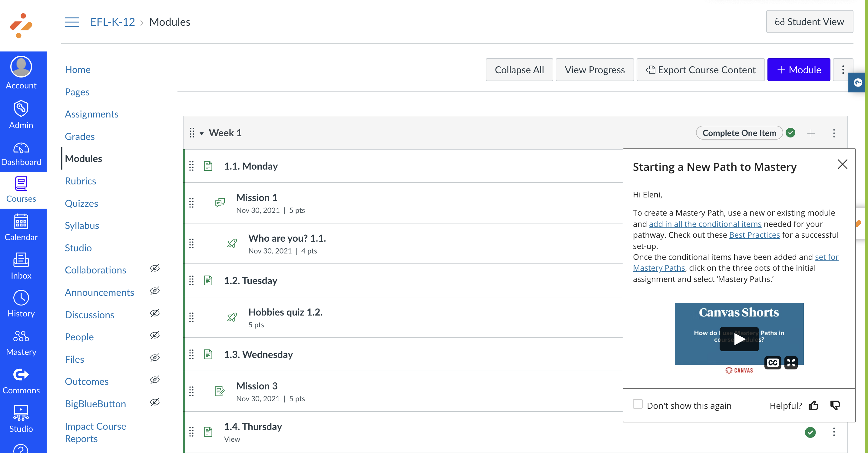868x453 pixels.
Task: Add a new module with + Module
Action: coord(798,70)
